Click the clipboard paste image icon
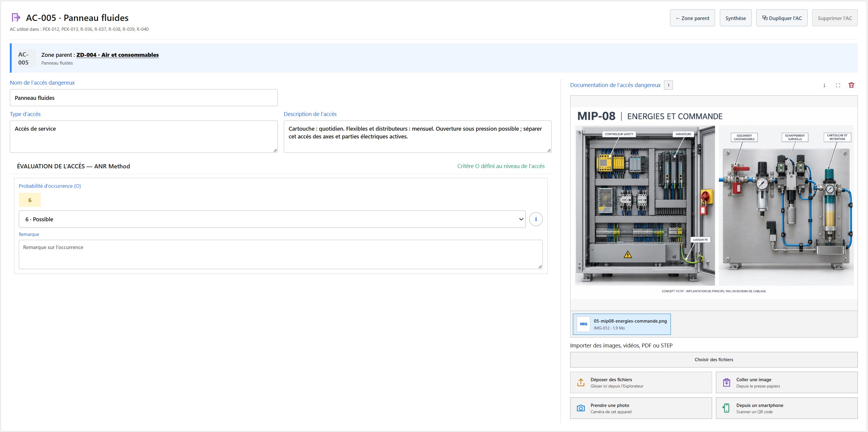This screenshot has height=432, width=868. (726, 382)
